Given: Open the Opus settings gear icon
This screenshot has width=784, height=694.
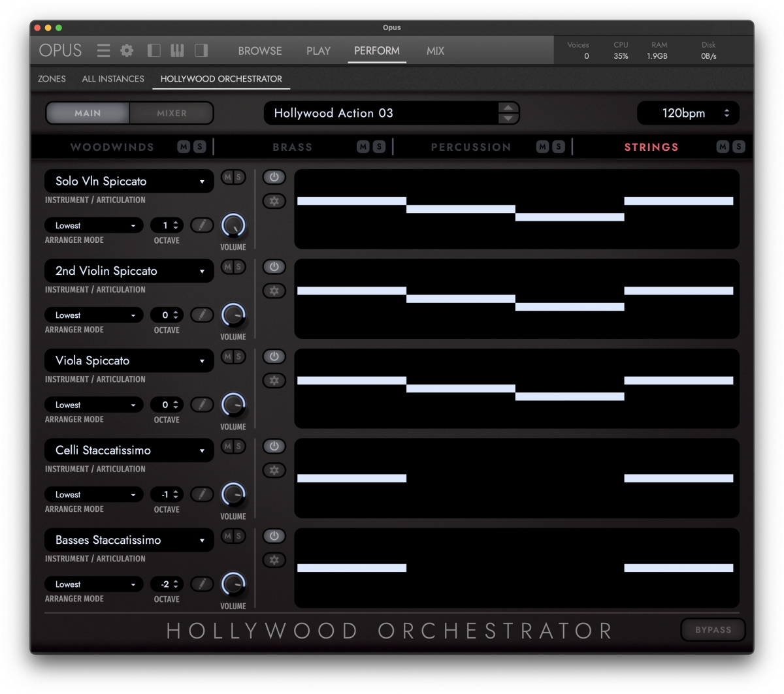Looking at the screenshot, I should [127, 50].
